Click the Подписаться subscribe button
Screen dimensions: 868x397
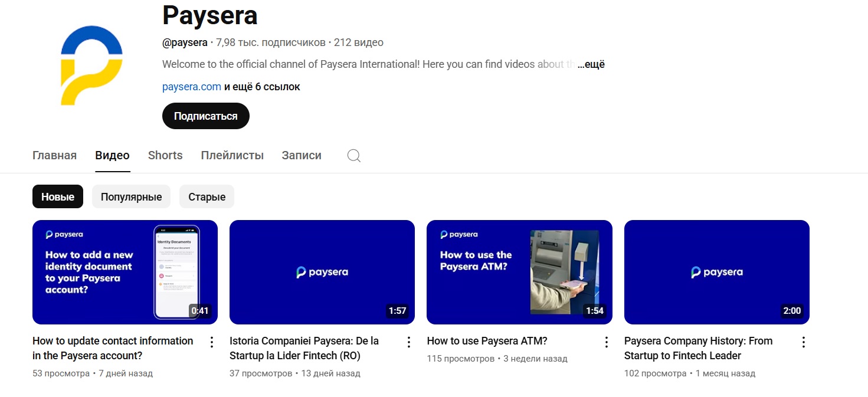tap(205, 116)
